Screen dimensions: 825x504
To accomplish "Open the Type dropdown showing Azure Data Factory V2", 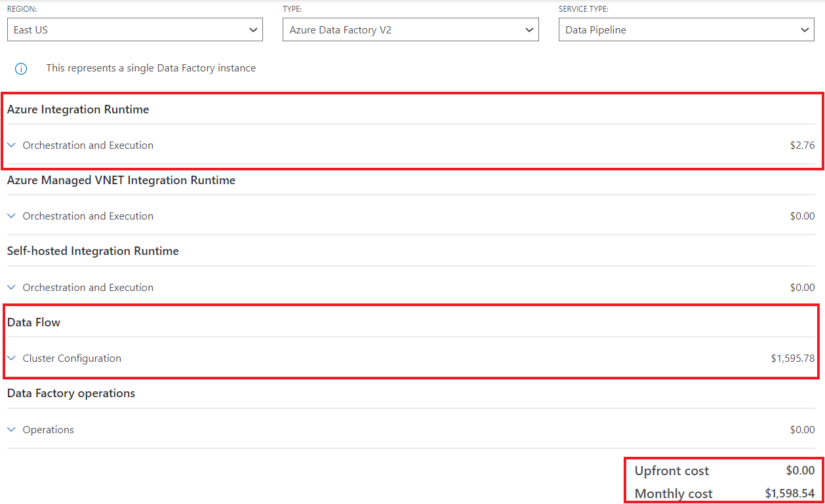I will point(411,29).
